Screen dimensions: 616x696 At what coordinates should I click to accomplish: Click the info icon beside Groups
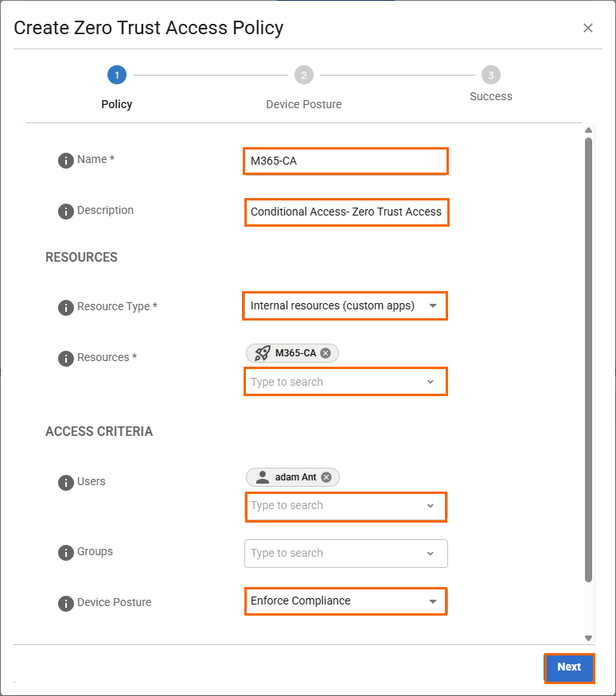tap(66, 553)
